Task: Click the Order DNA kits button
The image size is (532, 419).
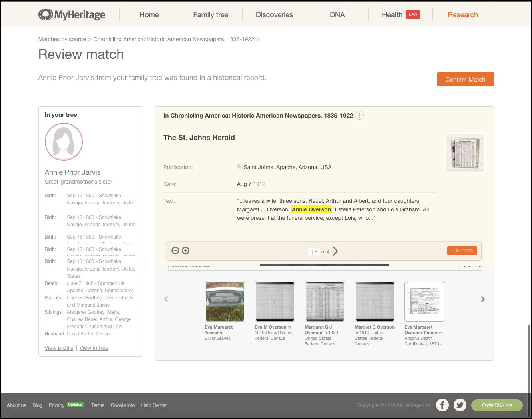Action: (497, 405)
